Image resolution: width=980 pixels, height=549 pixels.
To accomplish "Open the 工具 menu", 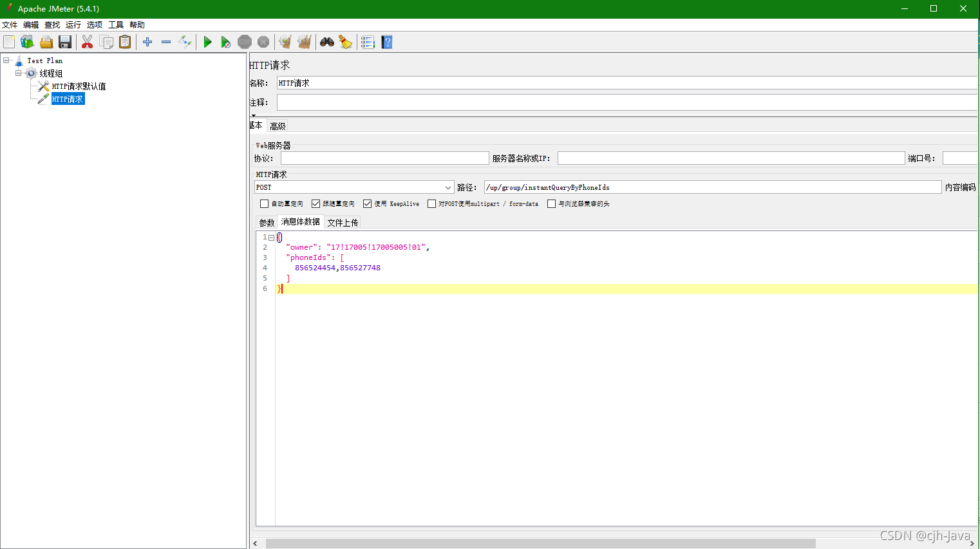I will (116, 24).
